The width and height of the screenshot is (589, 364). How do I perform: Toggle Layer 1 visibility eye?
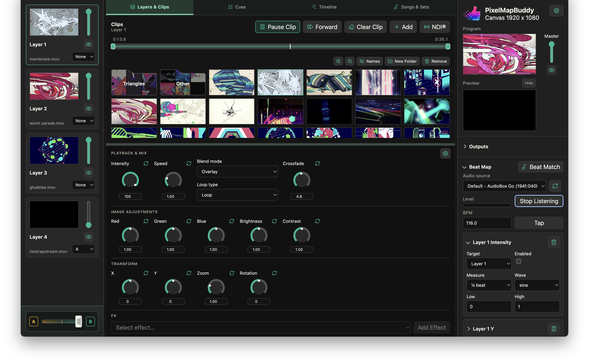(x=89, y=45)
